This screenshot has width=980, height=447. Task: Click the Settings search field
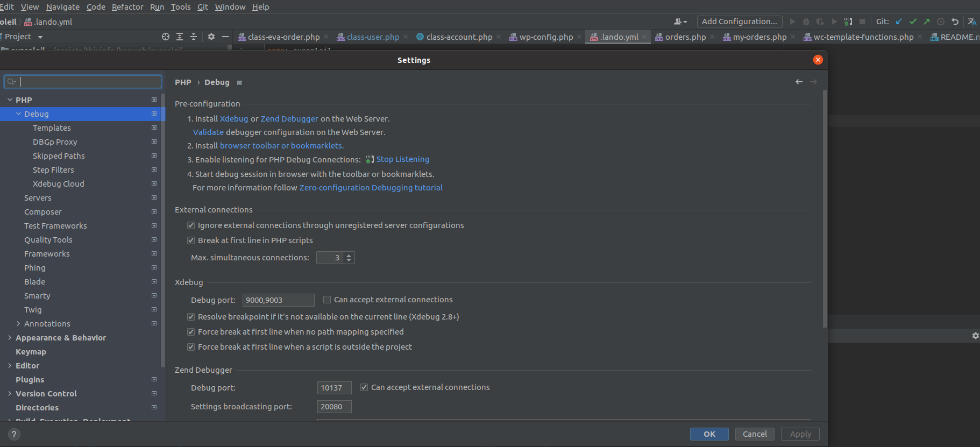tap(83, 82)
